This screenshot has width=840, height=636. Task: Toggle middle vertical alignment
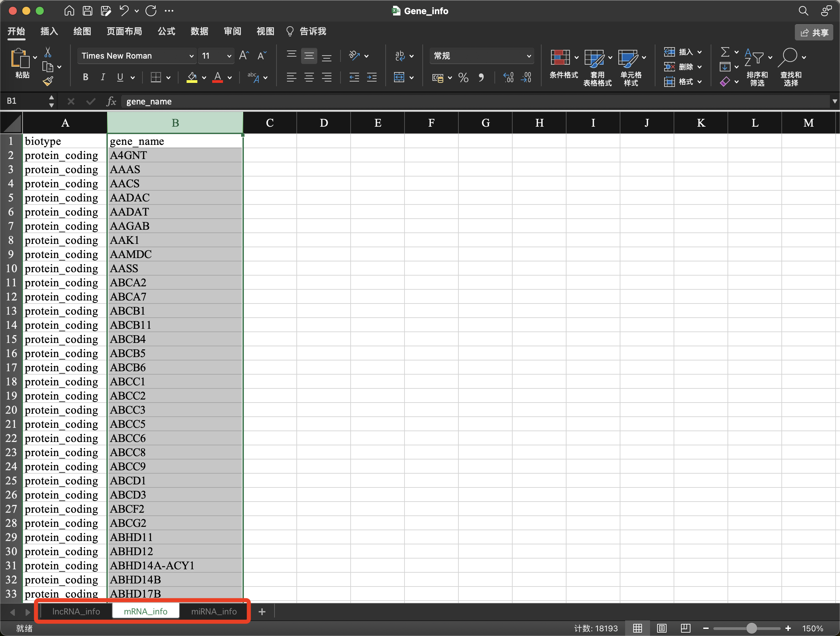pos(309,56)
